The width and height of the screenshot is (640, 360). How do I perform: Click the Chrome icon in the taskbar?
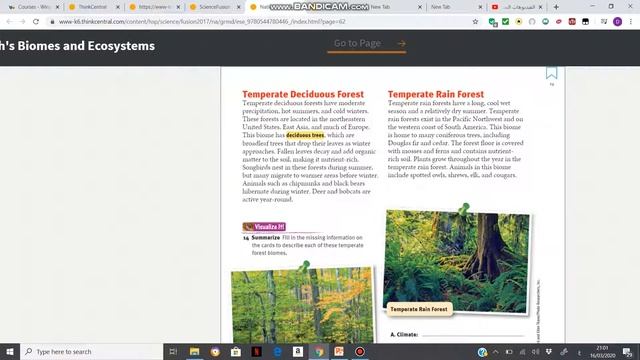point(319,351)
